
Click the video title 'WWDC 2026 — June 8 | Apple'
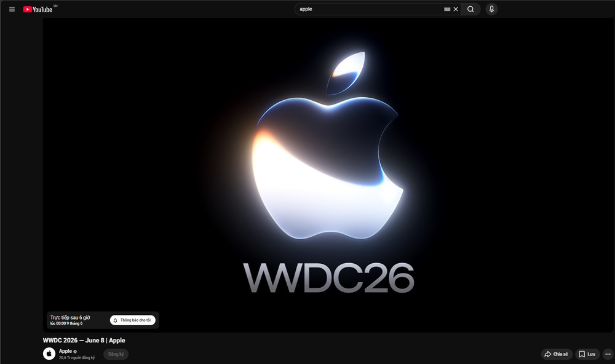pyautogui.click(x=84, y=341)
